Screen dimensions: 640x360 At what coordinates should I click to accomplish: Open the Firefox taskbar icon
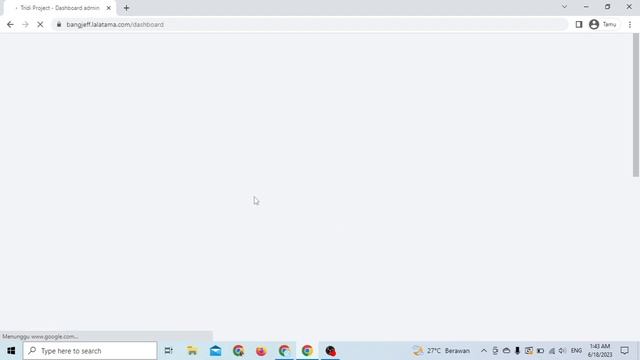(261, 351)
